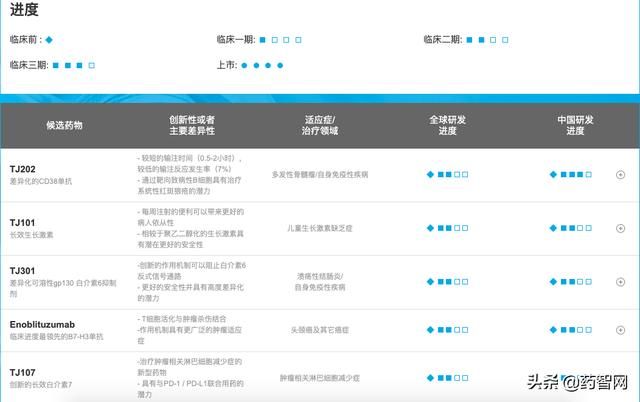Expand the TJ301 row plus icon

coord(620,282)
